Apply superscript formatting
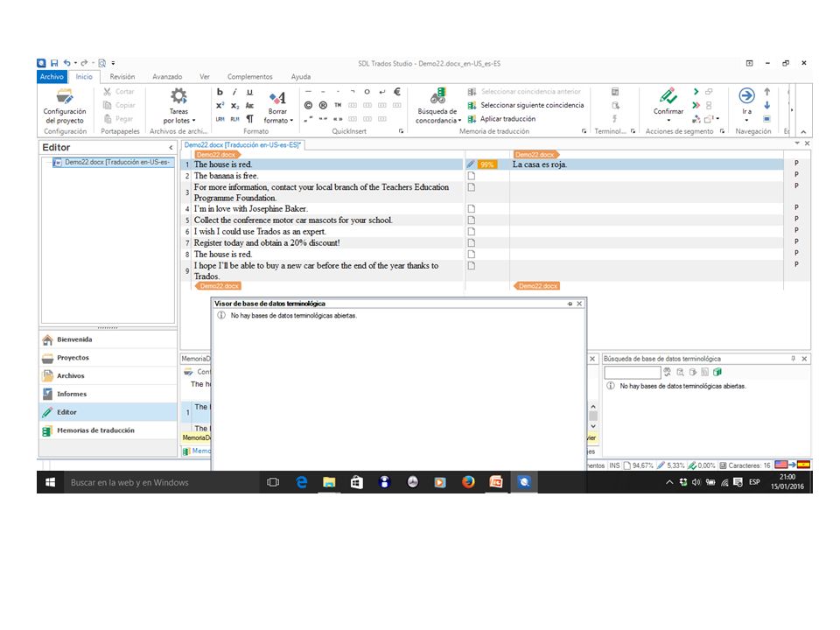Viewport: 840px width, 630px height. click(220, 106)
